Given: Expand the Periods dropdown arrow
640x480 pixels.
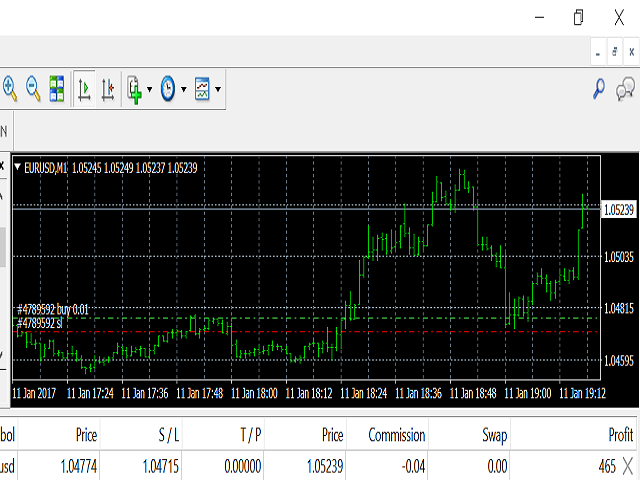Looking at the screenshot, I should (183, 89).
